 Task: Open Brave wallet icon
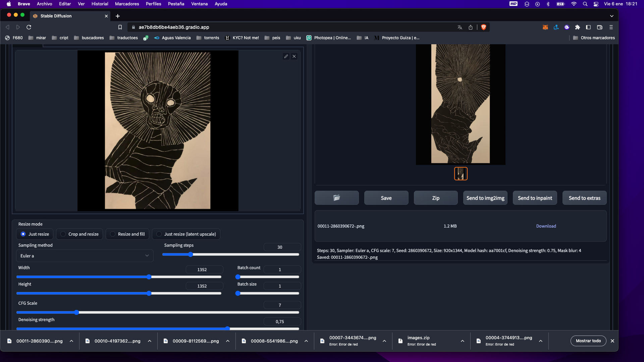coord(600,27)
